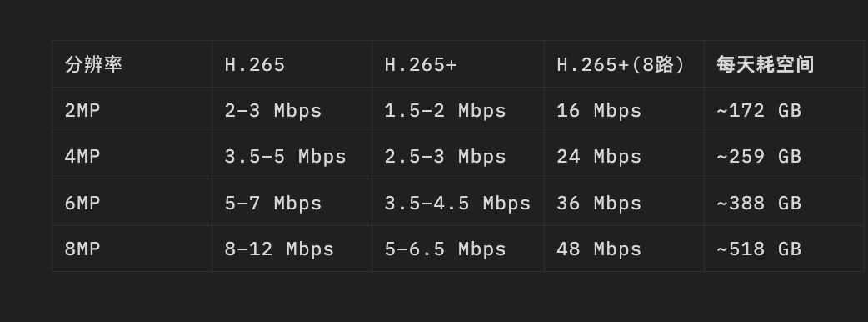Click the ~172 GB cell

[784, 110]
